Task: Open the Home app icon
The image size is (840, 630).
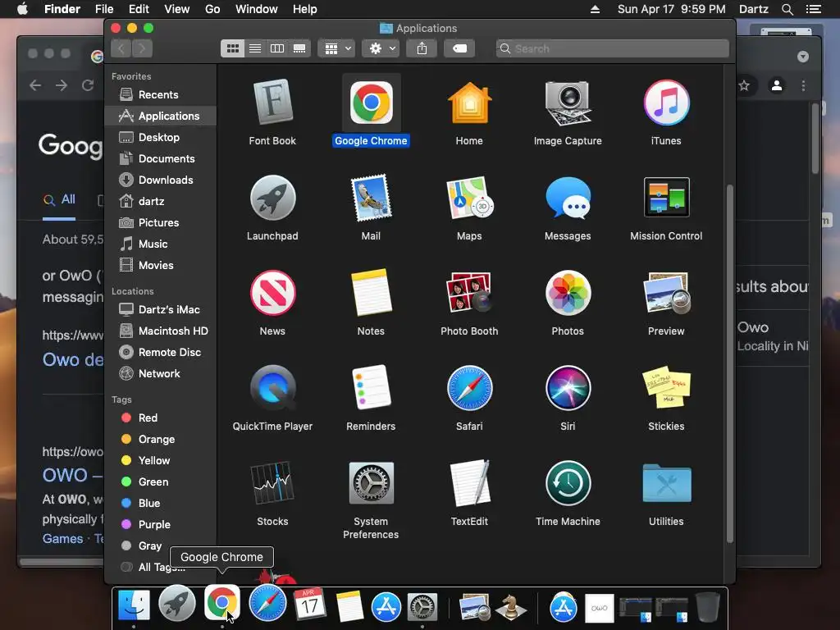Action: click(469, 102)
